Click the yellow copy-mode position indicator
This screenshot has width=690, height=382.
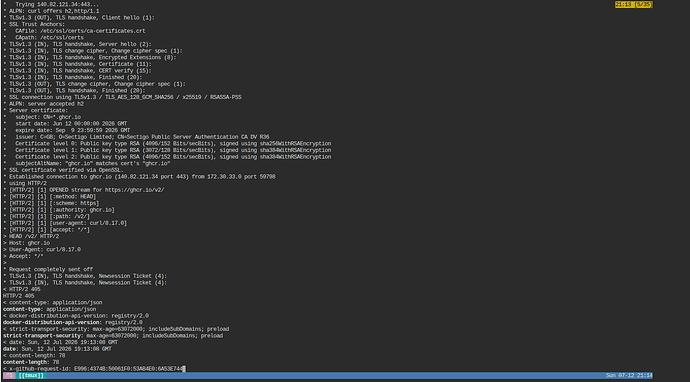click(634, 4)
